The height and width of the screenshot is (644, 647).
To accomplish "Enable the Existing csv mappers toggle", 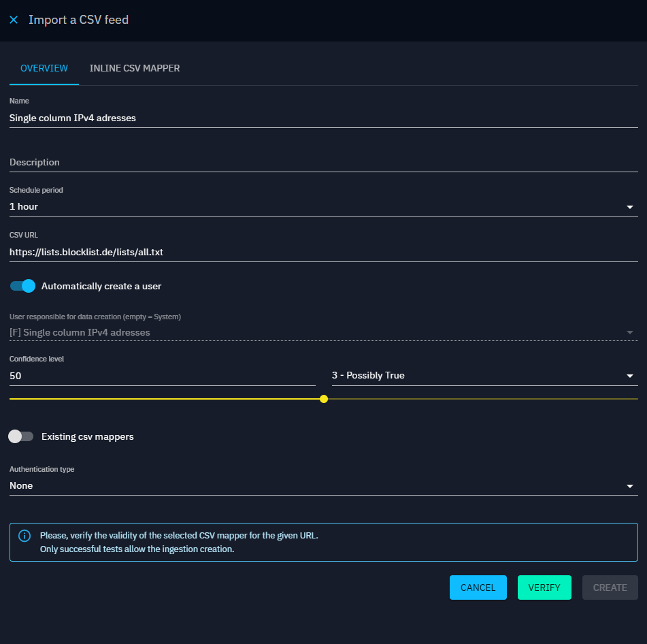I will (x=21, y=436).
